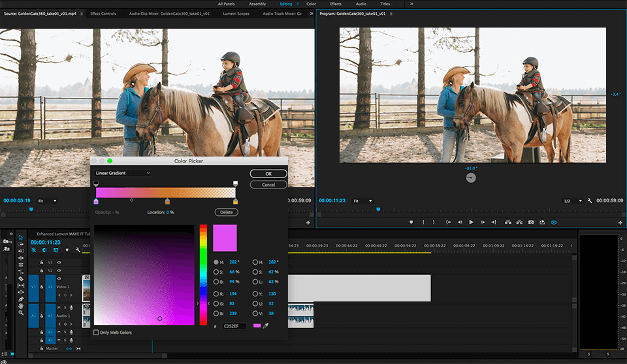Select the RGB Red radio button
The width and height of the screenshot is (627, 364).
point(216,294)
